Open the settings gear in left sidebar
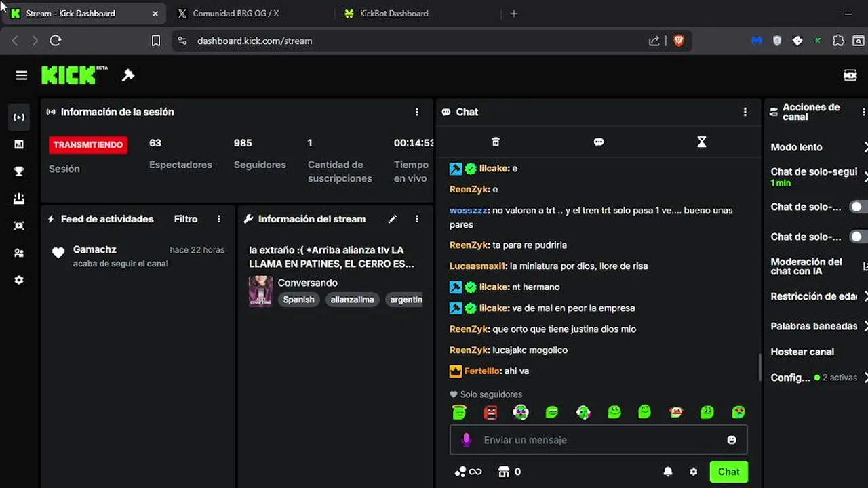 coord(19,280)
